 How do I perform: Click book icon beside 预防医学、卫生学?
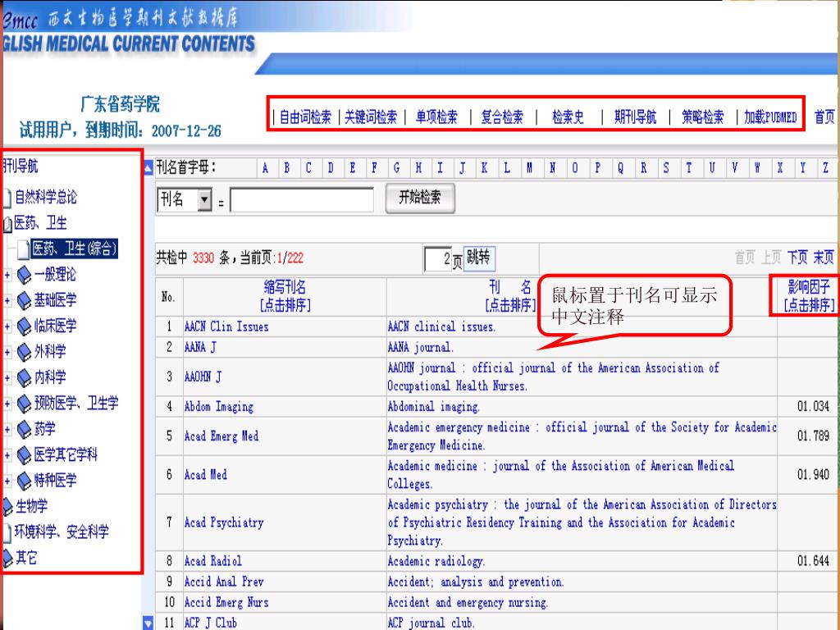tap(24, 404)
